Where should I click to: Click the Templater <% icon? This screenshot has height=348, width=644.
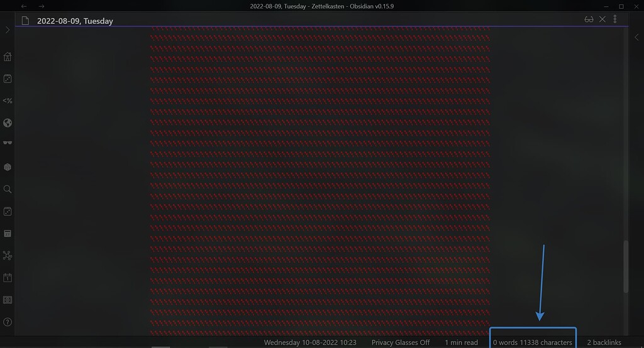pyautogui.click(x=8, y=101)
